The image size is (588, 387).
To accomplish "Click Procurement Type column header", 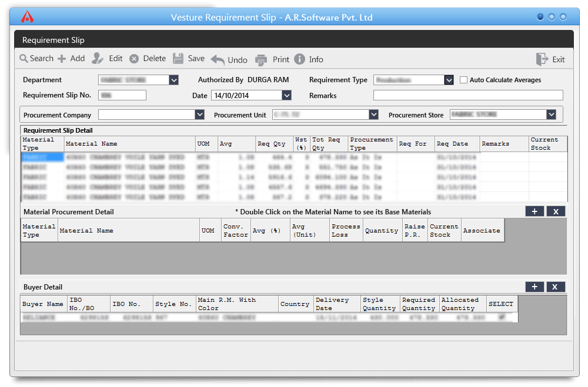I will (x=372, y=144).
